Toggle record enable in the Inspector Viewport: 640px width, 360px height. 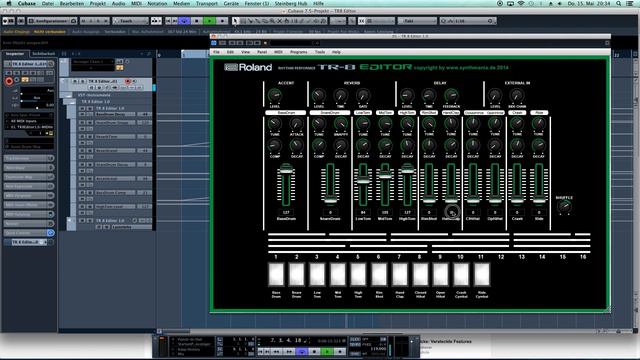pos(9,81)
